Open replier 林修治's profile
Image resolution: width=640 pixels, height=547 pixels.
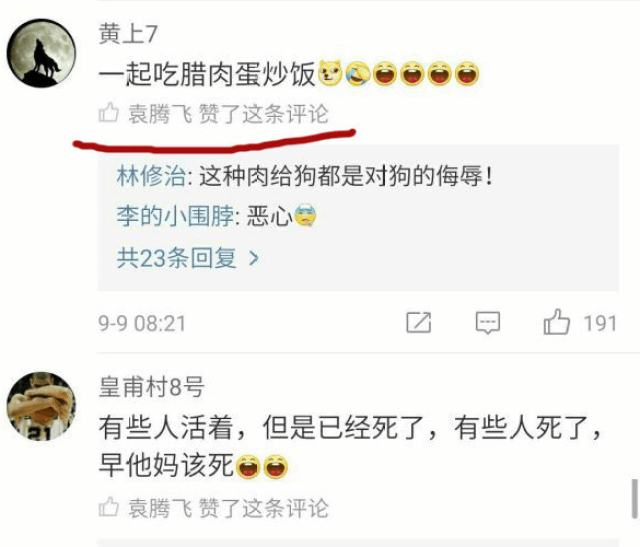pyautogui.click(x=151, y=176)
